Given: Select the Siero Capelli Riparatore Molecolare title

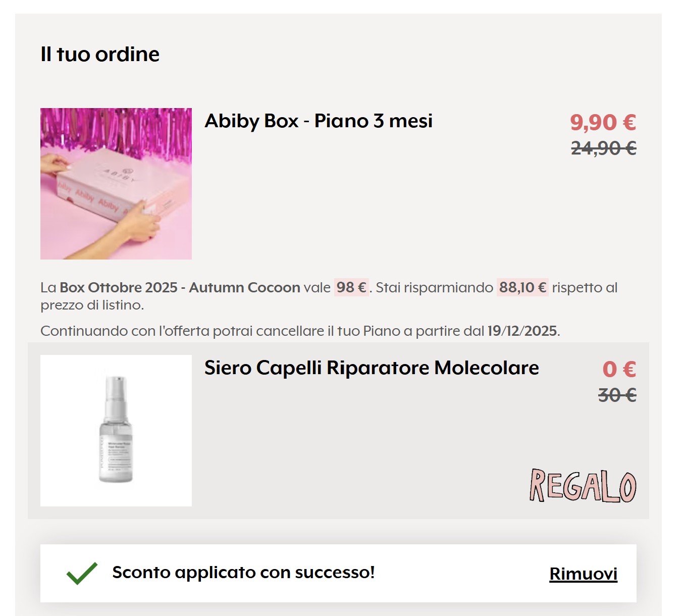Looking at the screenshot, I should (372, 368).
